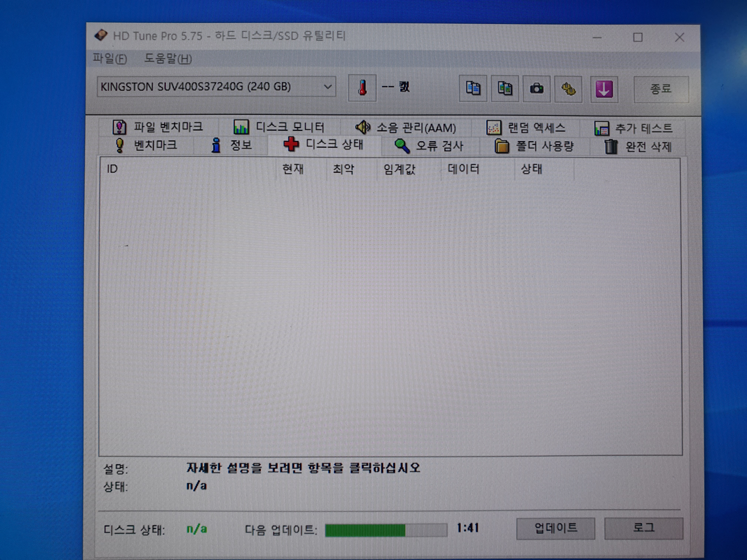Screen dimensions: 747x560
Task: Switch to the 소음 관리(AAM) tab
Action: pyautogui.click(x=406, y=128)
